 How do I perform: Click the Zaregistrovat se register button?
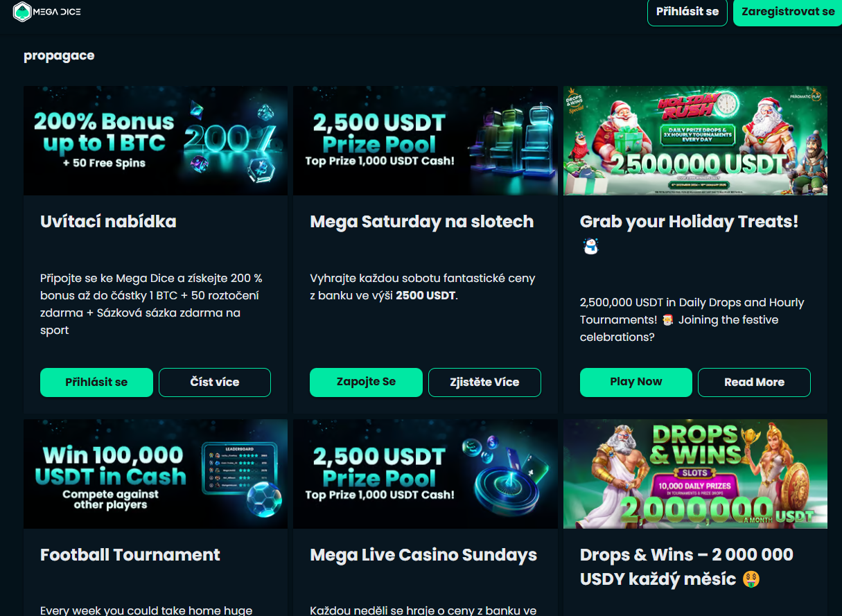788,12
